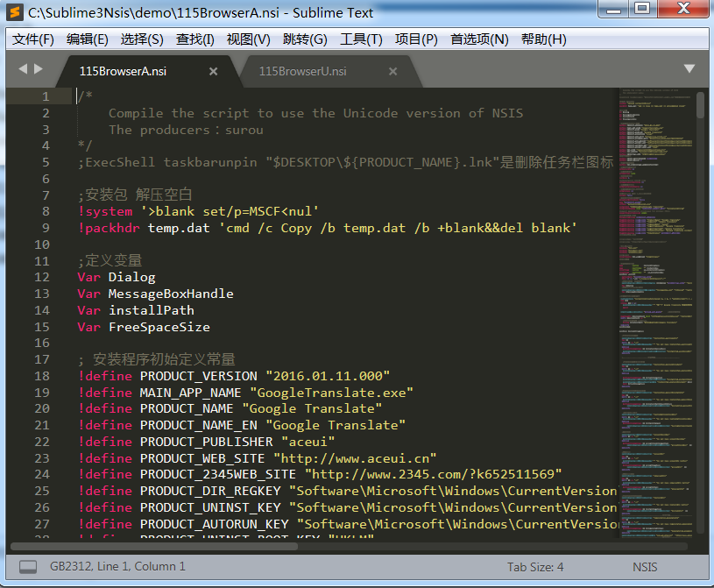Open the 查找(I) menu
This screenshot has height=588, width=714.
pos(194,39)
